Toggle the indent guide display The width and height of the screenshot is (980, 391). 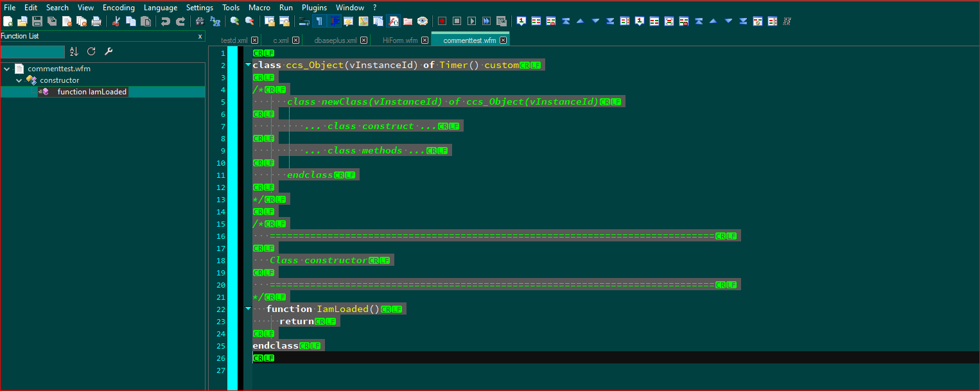[334, 21]
